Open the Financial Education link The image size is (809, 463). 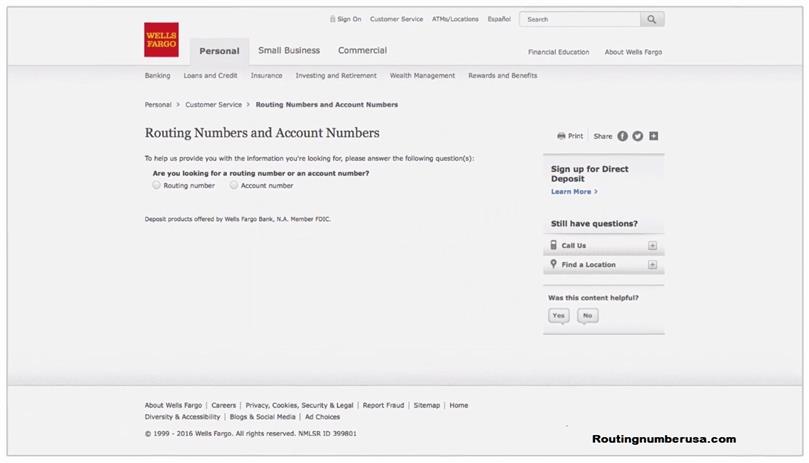[558, 52]
